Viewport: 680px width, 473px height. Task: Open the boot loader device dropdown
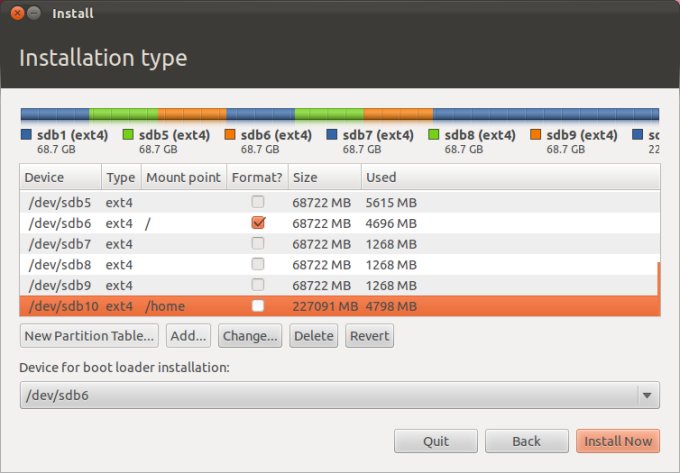340,395
